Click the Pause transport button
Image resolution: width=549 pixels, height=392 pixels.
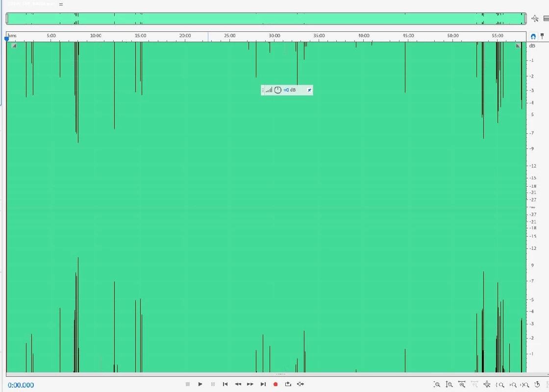click(x=213, y=384)
